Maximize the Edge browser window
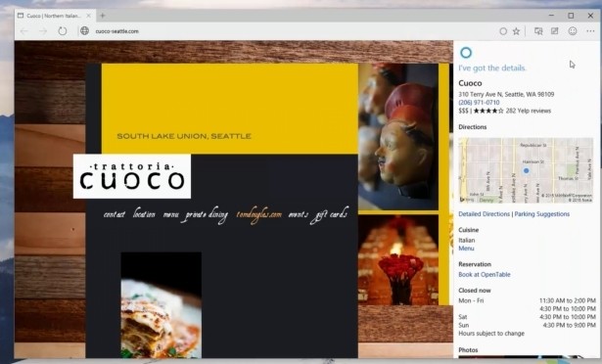 [571, 16]
